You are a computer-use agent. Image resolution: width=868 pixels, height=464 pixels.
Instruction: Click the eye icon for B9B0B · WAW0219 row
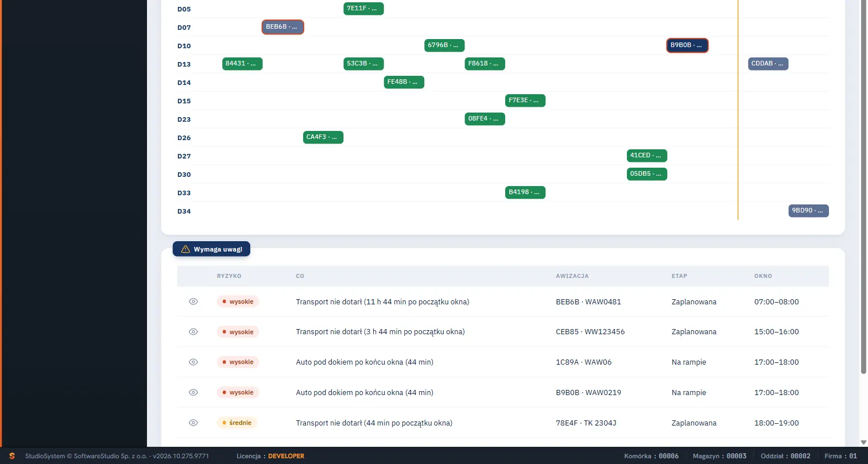click(x=193, y=393)
